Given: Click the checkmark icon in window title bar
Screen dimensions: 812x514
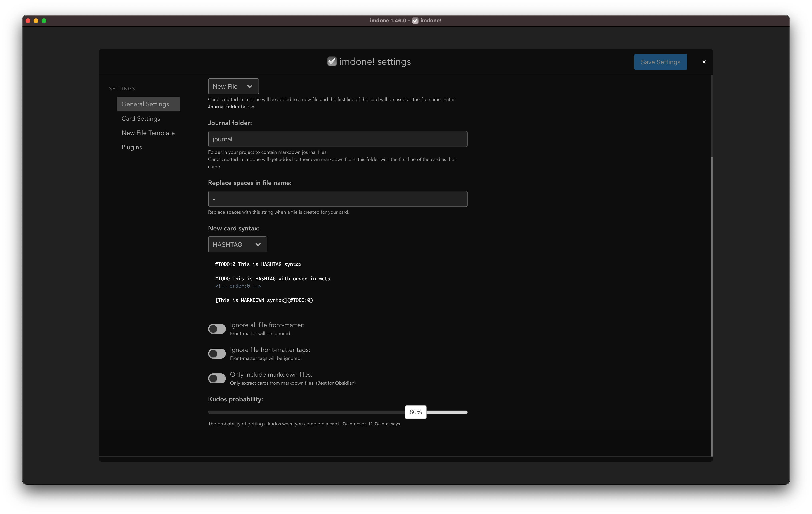Looking at the screenshot, I should point(415,21).
